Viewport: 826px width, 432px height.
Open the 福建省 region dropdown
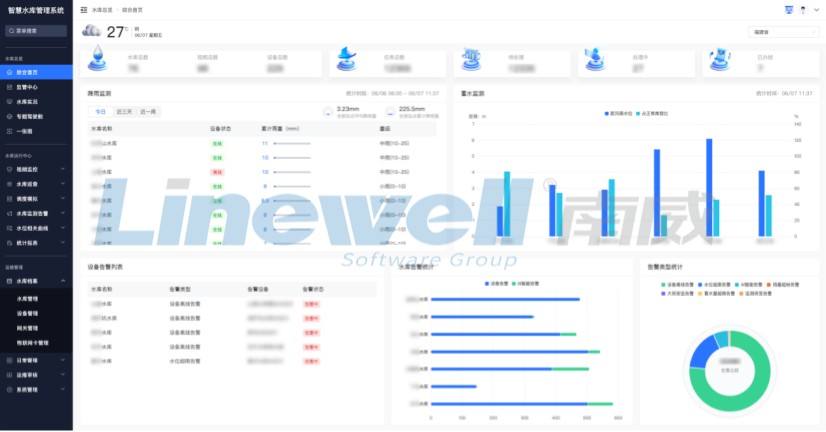(x=780, y=31)
